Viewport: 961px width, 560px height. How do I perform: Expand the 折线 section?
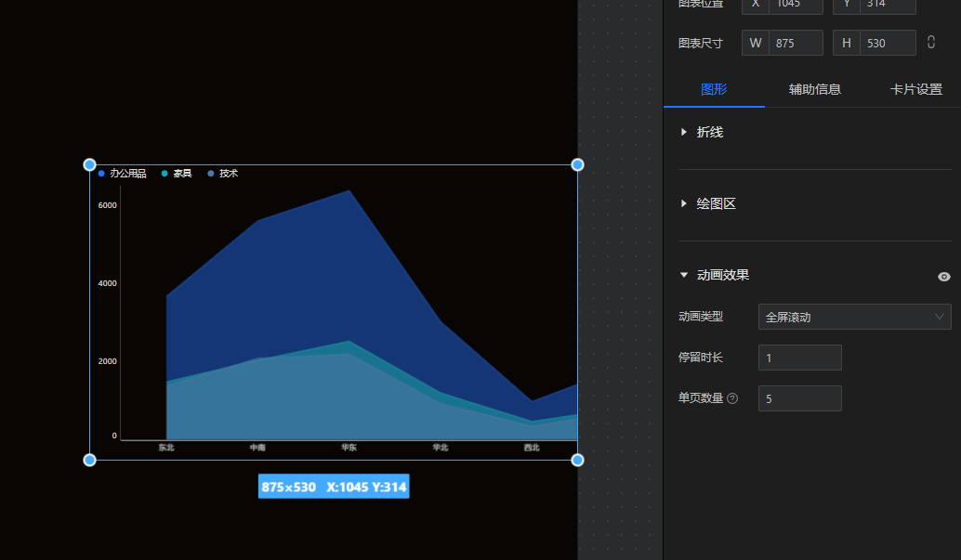(709, 132)
